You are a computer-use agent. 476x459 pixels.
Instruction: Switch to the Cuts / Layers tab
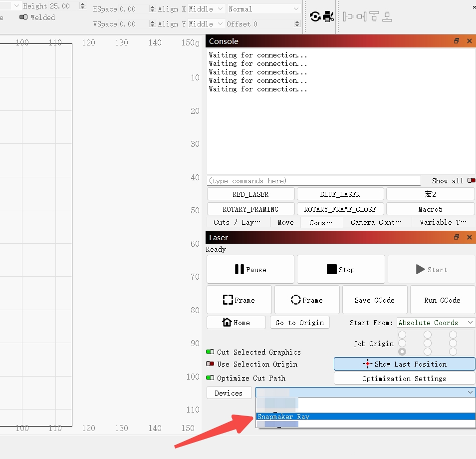click(237, 223)
